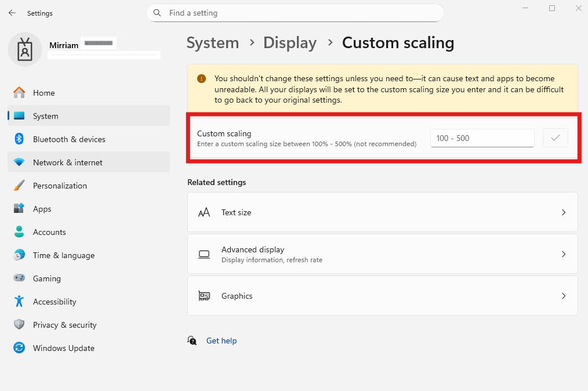Click the Graphics card icon
The height and width of the screenshot is (391, 588).
(204, 296)
